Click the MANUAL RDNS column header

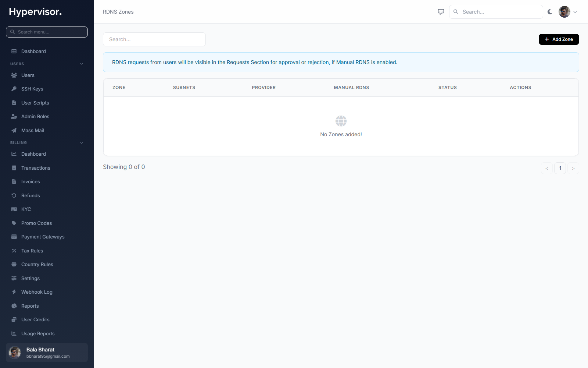pyautogui.click(x=351, y=88)
